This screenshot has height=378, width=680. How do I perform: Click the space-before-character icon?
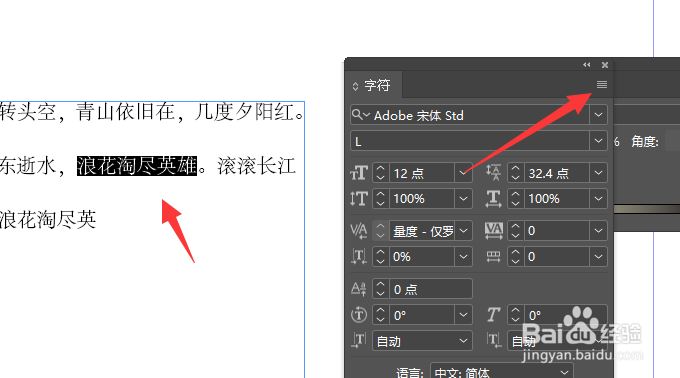tap(359, 341)
